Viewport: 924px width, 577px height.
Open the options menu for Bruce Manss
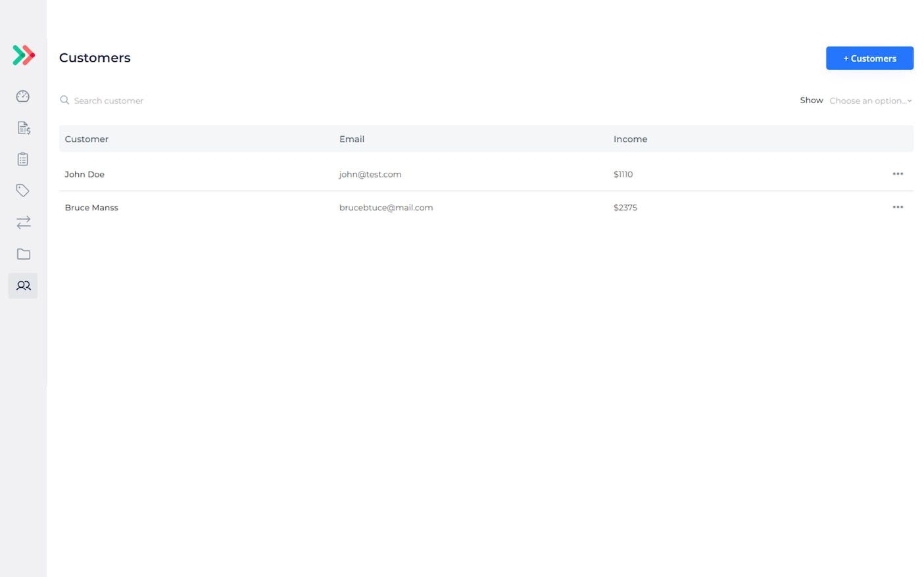[898, 207]
